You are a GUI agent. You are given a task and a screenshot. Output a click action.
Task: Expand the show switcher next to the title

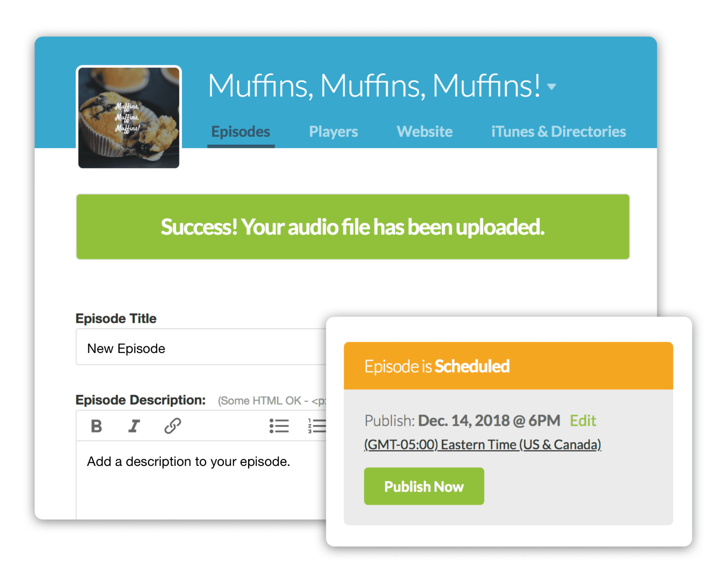point(551,86)
